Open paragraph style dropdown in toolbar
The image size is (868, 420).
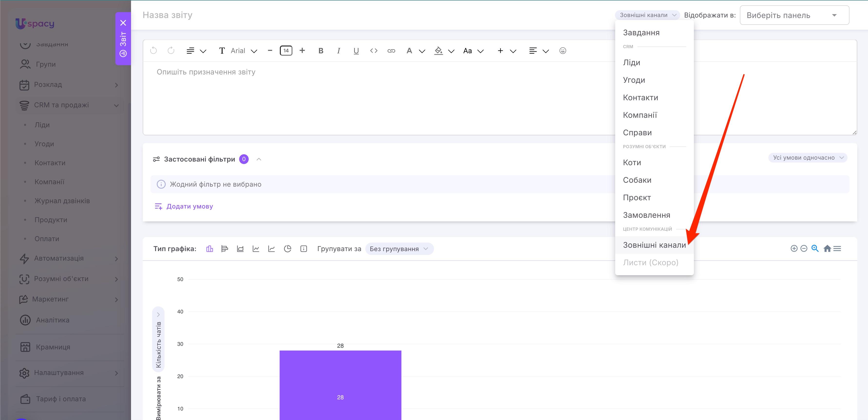(x=196, y=51)
